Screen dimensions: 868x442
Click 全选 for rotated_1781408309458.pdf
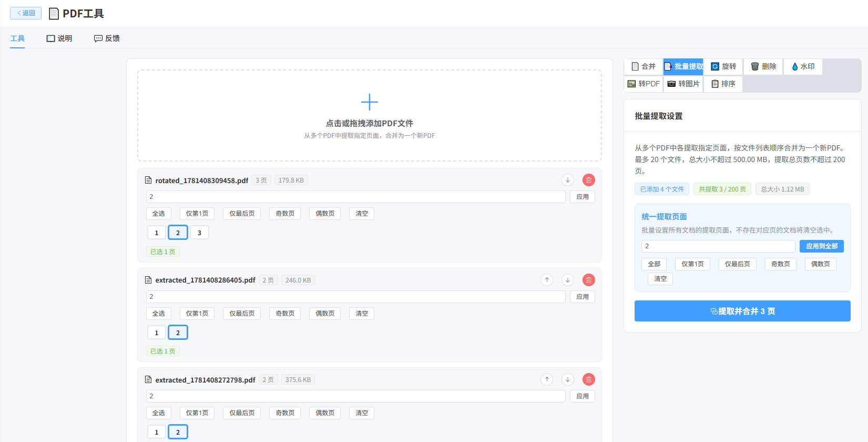(159, 214)
